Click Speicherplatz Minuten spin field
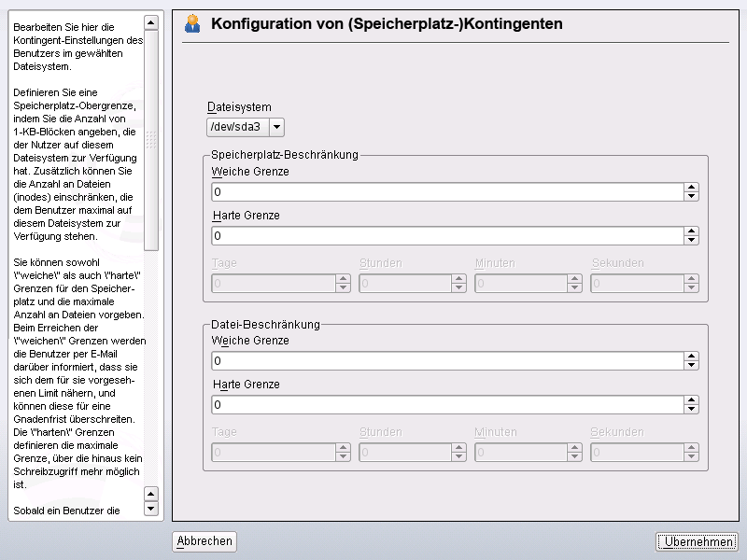Screen dimensions: 747x560 (x=521, y=284)
